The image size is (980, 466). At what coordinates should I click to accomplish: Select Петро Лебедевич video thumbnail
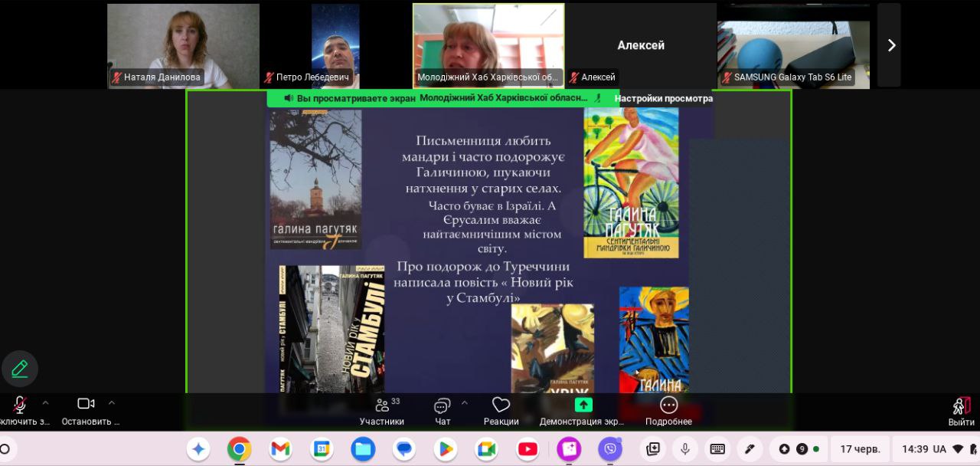pyautogui.click(x=335, y=45)
